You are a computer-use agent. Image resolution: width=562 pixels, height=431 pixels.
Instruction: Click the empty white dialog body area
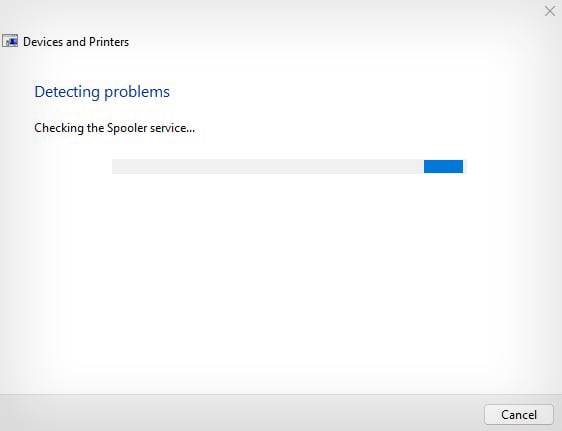[x=280, y=279]
